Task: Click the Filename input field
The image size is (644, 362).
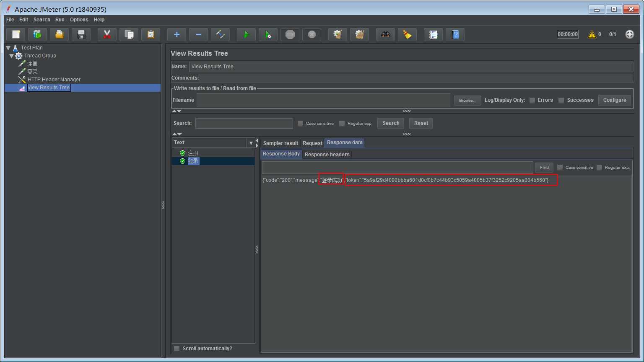Action: tap(323, 100)
